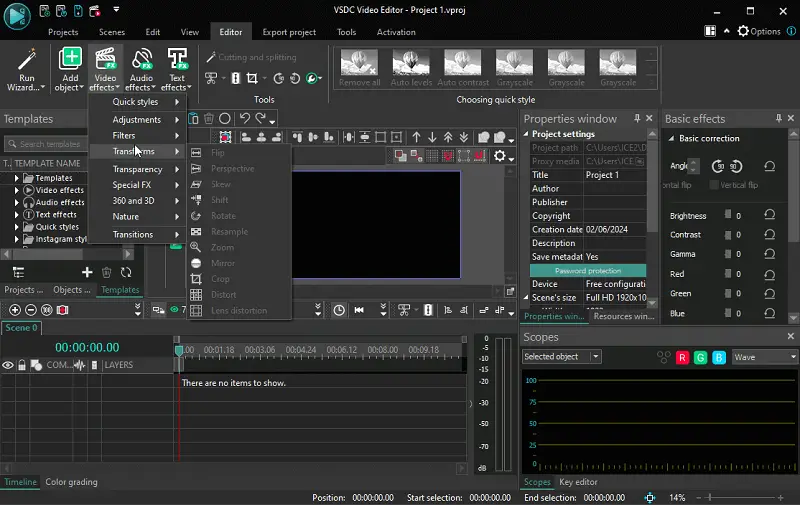Apply the Auto contrast quick style

(463, 68)
